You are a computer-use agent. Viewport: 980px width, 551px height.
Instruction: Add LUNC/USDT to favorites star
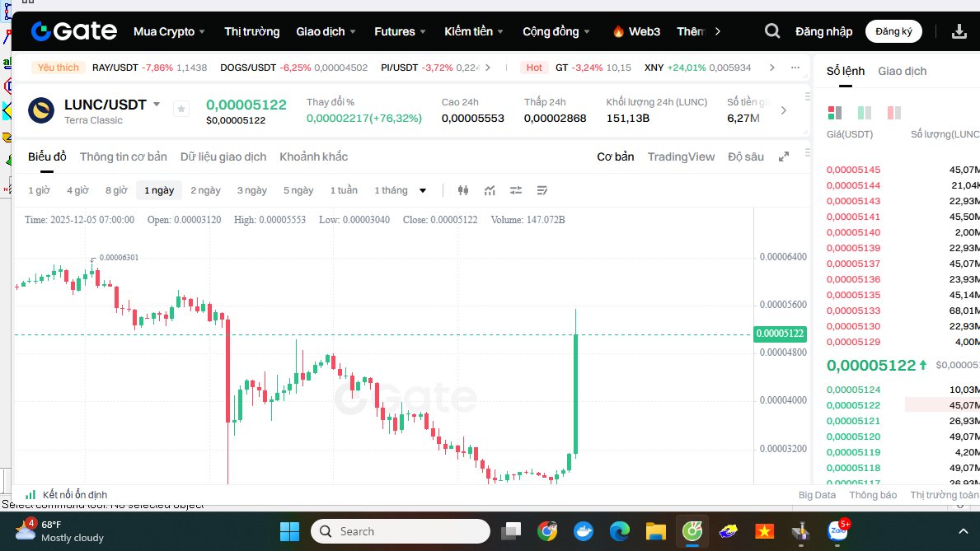point(181,109)
